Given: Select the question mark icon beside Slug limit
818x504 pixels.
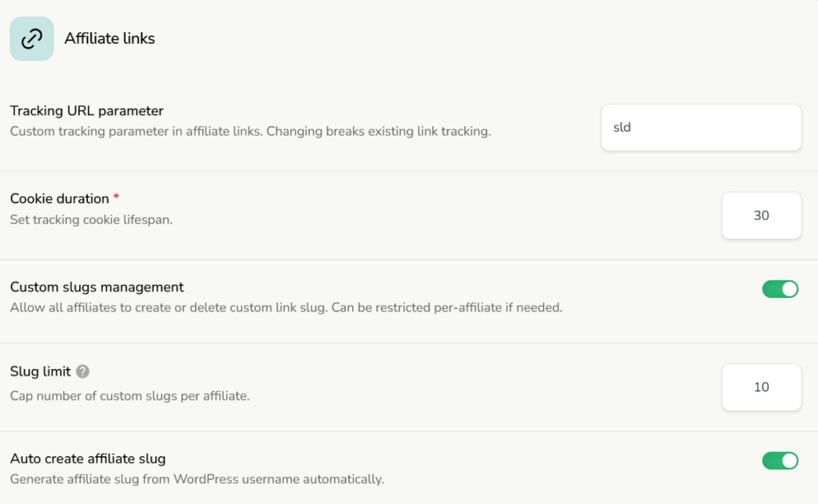Looking at the screenshot, I should tap(82, 371).
